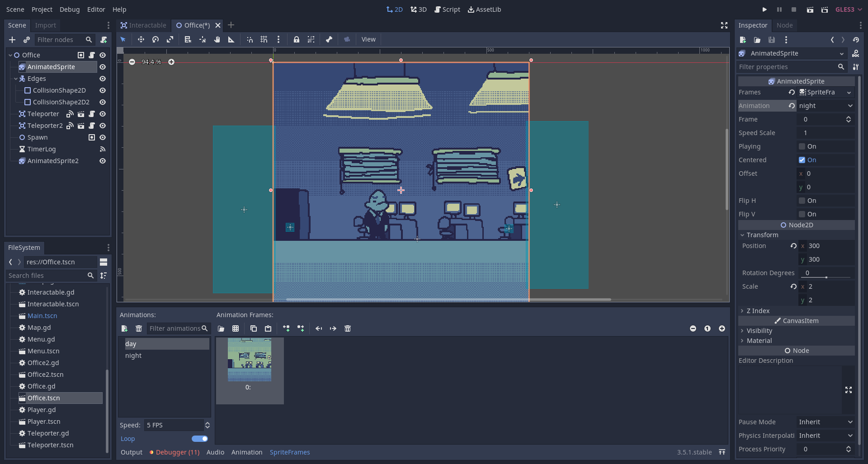Add a new node with plus icon
This screenshot has height=464, width=868.
12,40
